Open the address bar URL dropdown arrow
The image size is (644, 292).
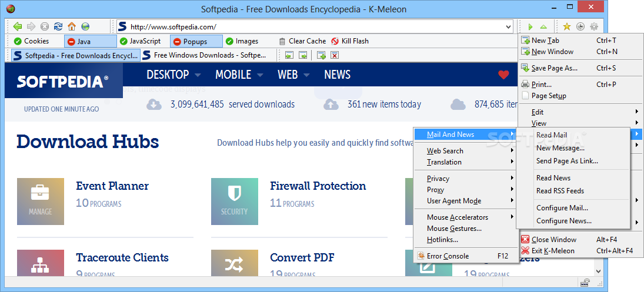pyautogui.click(x=509, y=27)
